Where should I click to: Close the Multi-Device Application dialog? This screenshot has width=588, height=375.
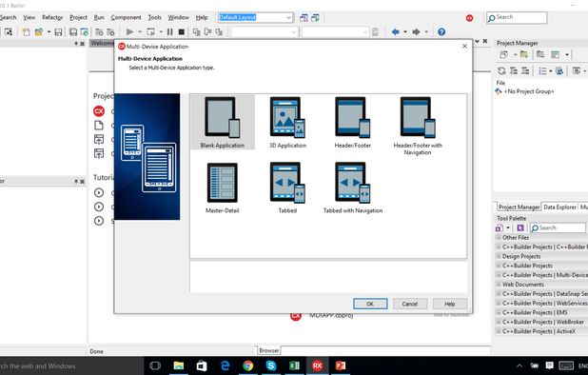[464, 46]
